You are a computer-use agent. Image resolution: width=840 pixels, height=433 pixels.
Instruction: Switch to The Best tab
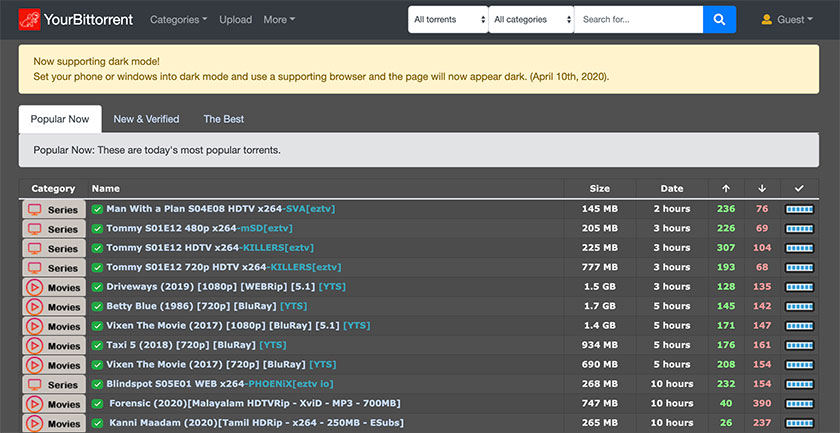[223, 119]
